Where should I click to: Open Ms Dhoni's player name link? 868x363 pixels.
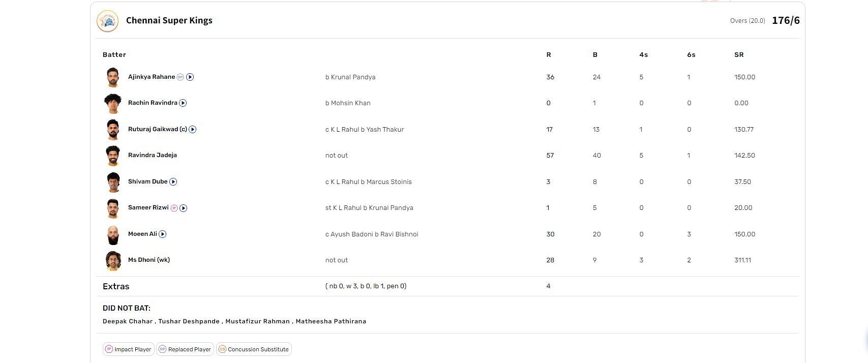(x=148, y=260)
